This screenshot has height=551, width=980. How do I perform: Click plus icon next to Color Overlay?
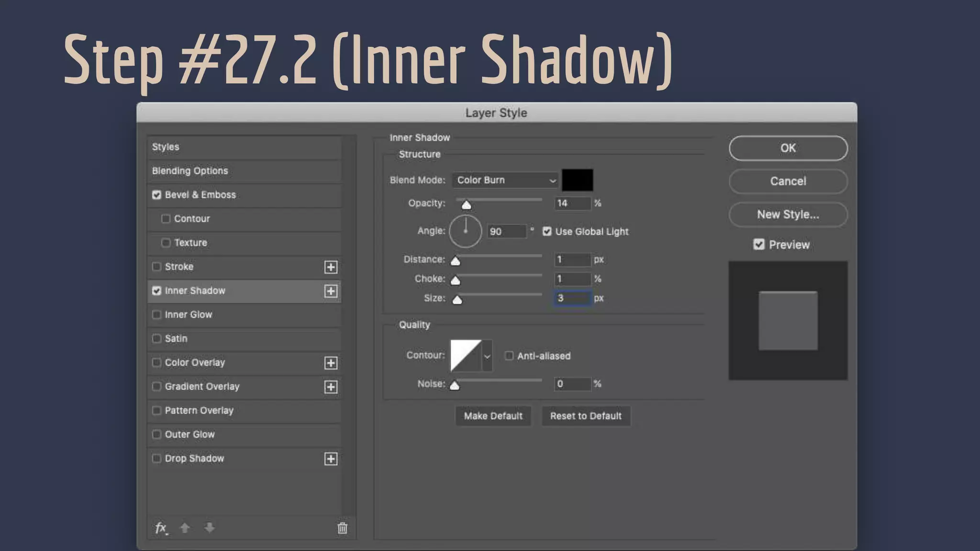click(331, 363)
